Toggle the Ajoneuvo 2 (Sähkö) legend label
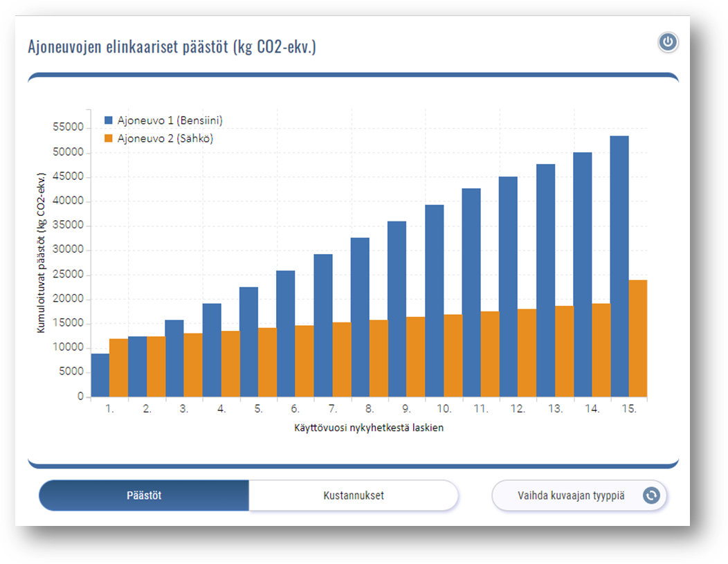The height and width of the screenshot is (564, 728). [165, 138]
